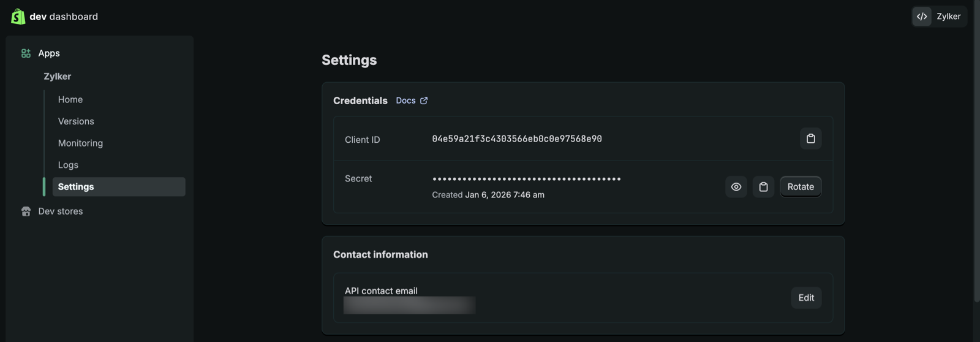Click the Dev stores storefront icon
This screenshot has height=342, width=980.
click(26, 211)
